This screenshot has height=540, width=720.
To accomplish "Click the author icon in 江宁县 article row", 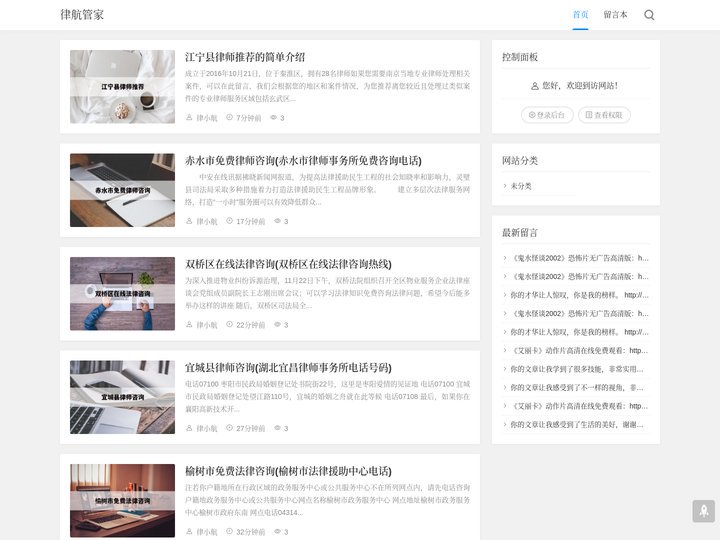I will 189,118.
